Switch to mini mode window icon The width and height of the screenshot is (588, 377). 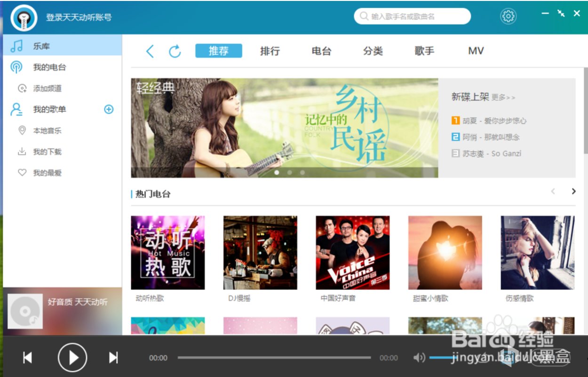(x=561, y=14)
